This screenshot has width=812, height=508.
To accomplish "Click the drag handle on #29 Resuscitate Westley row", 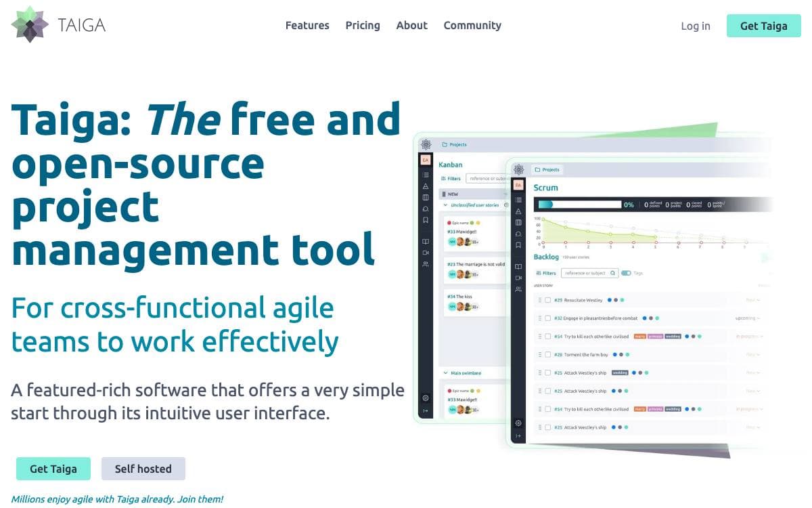I will pyautogui.click(x=540, y=299).
